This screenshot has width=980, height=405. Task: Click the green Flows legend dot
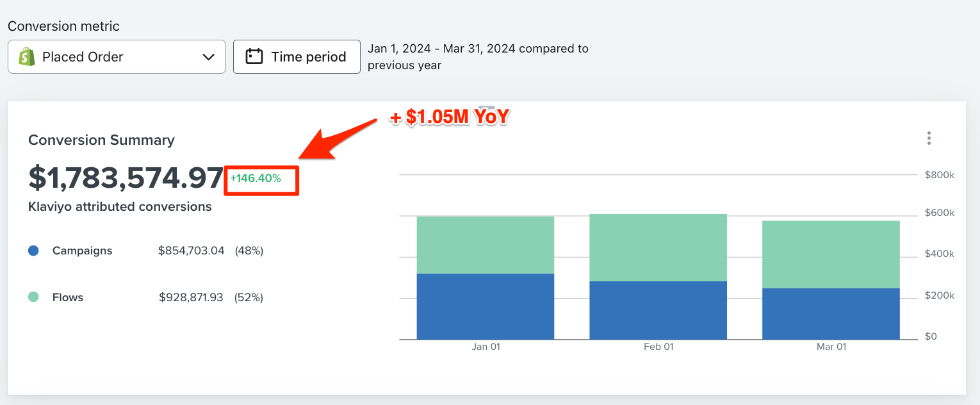34,297
